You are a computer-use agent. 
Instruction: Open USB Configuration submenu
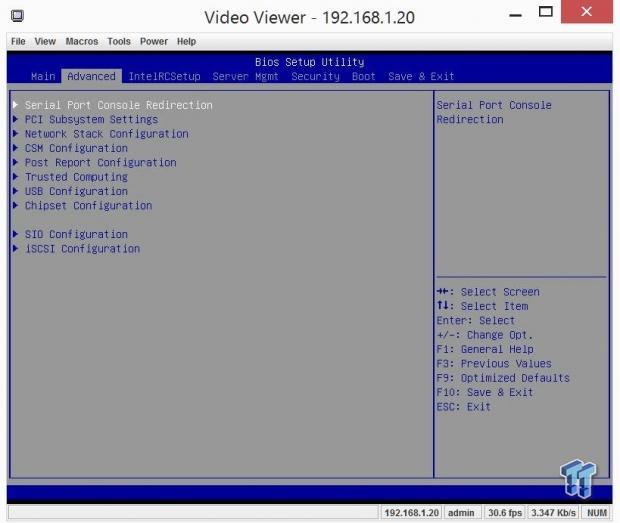[x=76, y=191]
